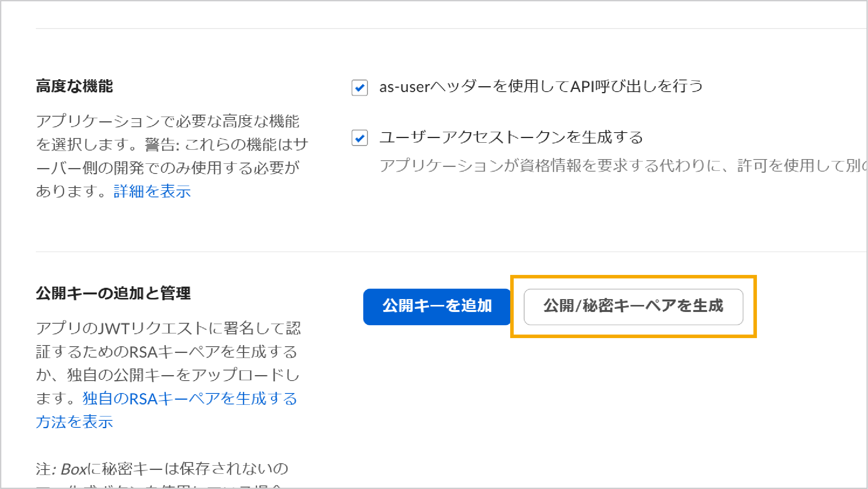Screen dimensions: 868x489
Task: Click the アプリケーションで必要な高度な機能 description paragraph
Action: click(x=172, y=156)
